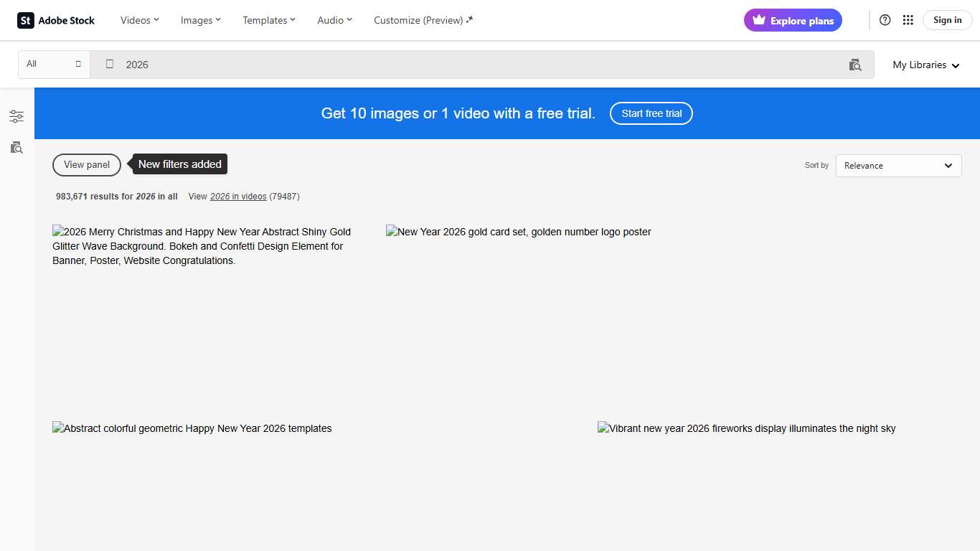
Task: Open the Audio menu
Action: (x=335, y=20)
